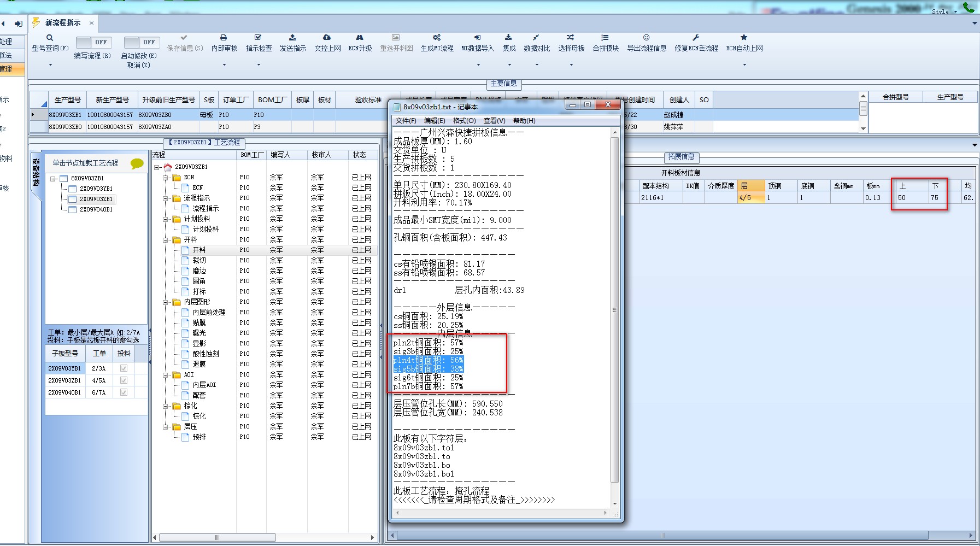The image size is (980, 546).
Task: Click the 保存信息(S) checkmark icon
Action: tap(184, 38)
